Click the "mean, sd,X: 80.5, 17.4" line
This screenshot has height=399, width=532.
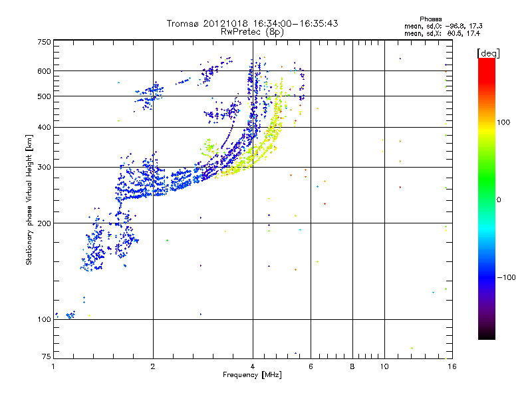[442, 33]
